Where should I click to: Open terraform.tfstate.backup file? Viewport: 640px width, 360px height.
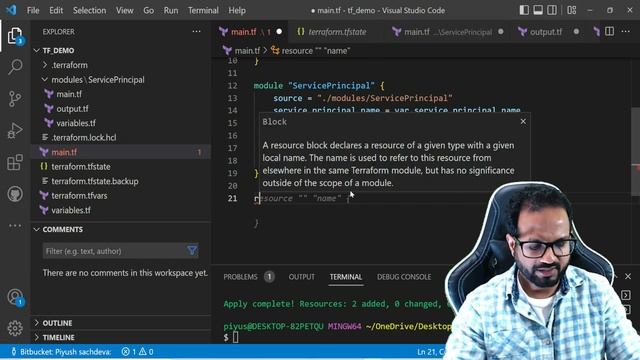[94, 181]
